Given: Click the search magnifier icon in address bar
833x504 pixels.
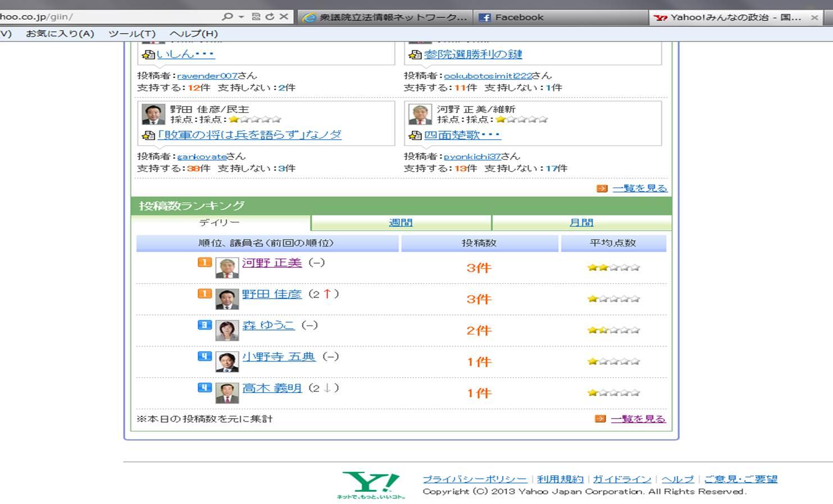Looking at the screenshot, I should pos(227,17).
